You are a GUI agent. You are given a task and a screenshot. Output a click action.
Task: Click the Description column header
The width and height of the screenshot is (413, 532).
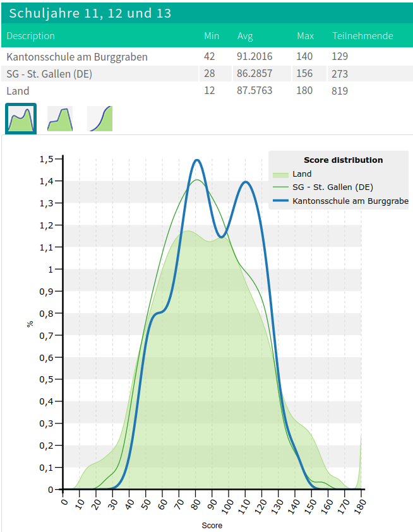tap(30, 36)
